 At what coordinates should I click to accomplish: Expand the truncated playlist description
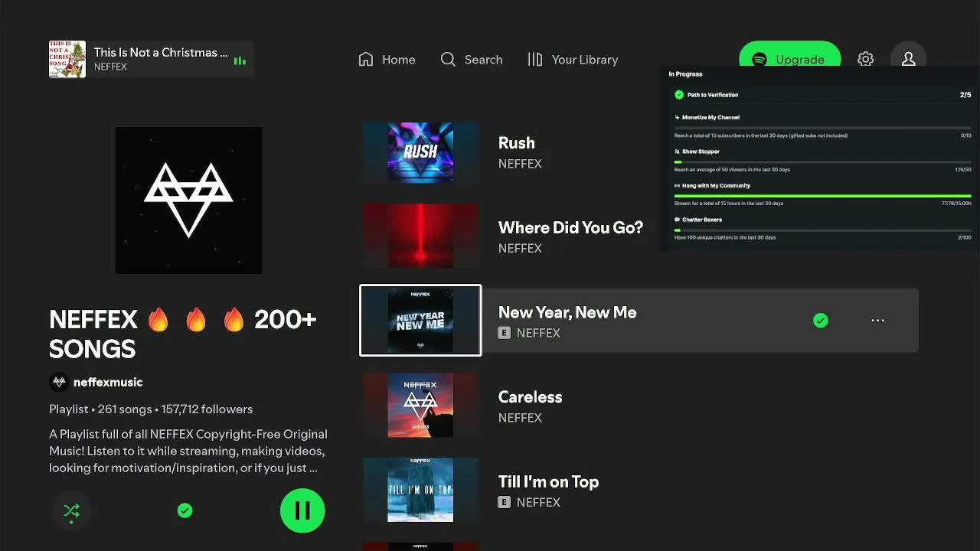[188, 451]
